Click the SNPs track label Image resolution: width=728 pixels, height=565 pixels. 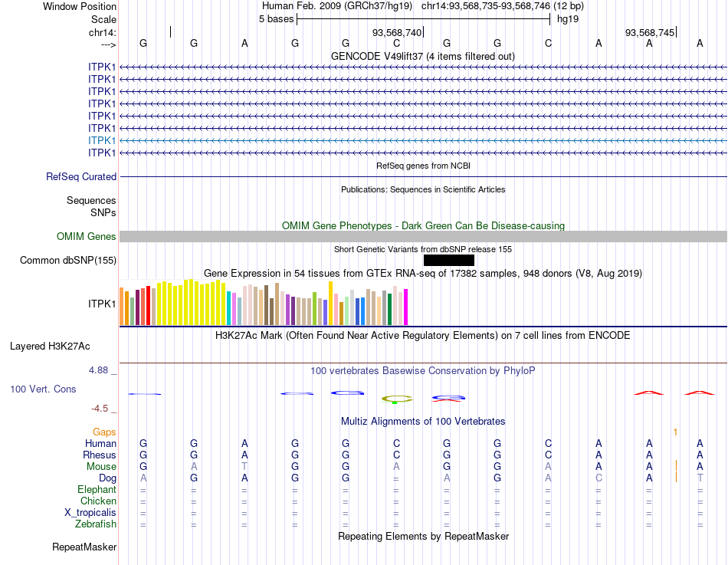[x=103, y=212]
